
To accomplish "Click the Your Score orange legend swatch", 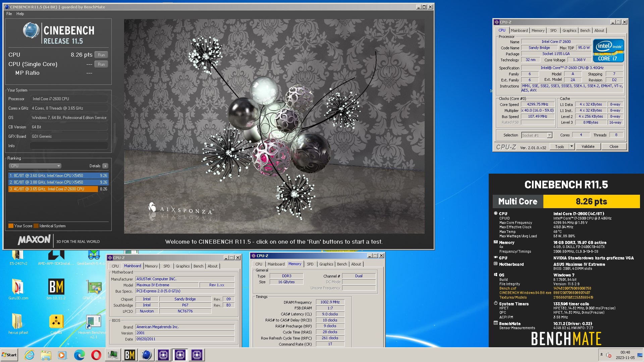I will click(11, 226).
